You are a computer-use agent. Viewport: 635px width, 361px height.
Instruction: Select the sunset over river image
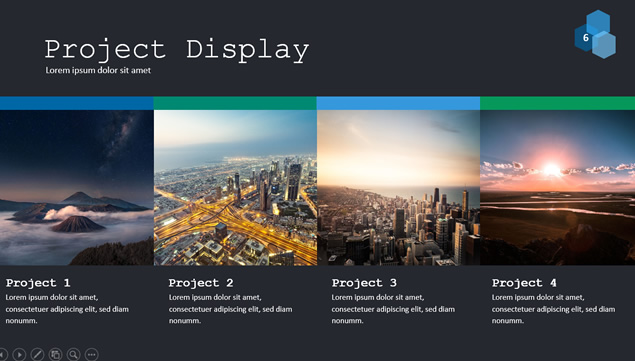(558, 188)
